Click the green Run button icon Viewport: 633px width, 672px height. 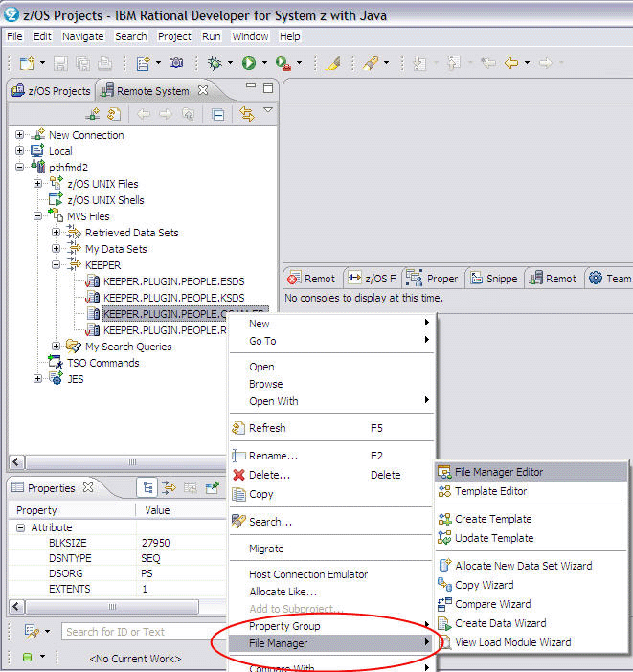pyautogui.click(x=248, y=63)
